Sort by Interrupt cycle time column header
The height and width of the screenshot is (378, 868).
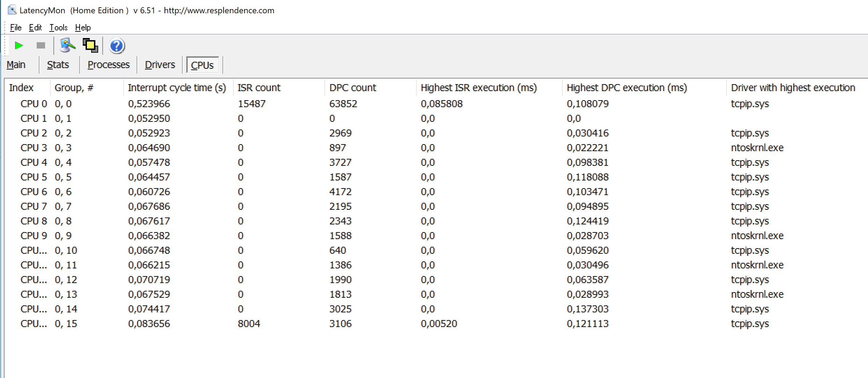point(177,88)
